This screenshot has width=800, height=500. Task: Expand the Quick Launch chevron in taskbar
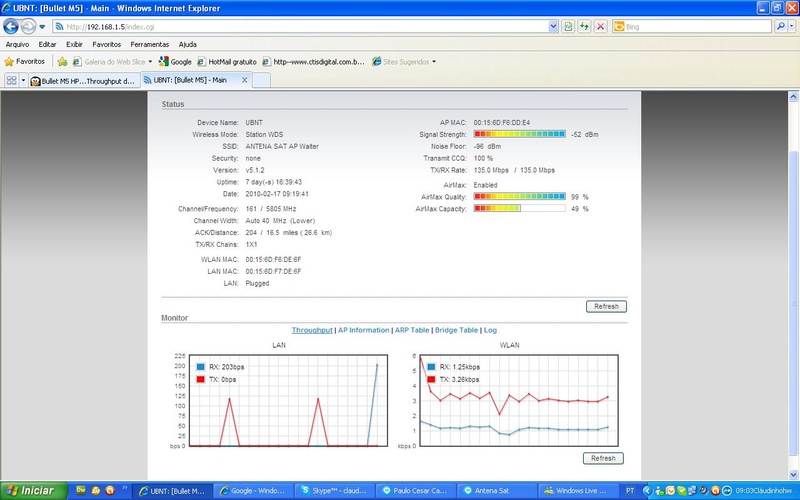[124, 488]
